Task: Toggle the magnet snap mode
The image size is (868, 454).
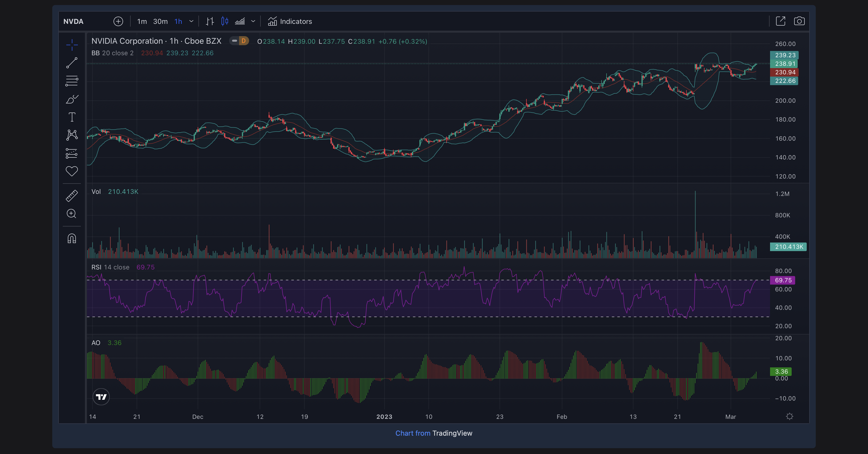Action: [x=72, y=239]
